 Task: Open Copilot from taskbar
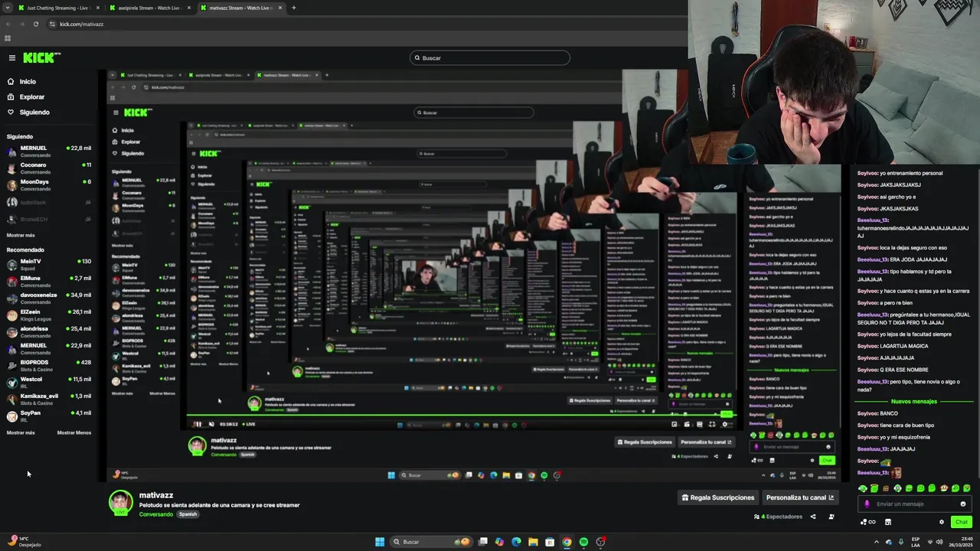tap(499, 542)
